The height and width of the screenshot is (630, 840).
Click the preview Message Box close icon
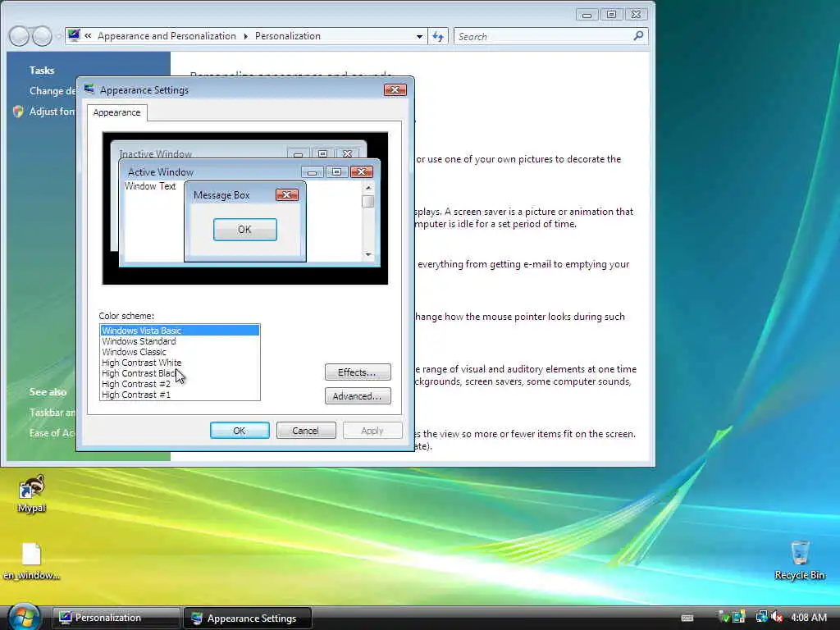coord(286,195)
